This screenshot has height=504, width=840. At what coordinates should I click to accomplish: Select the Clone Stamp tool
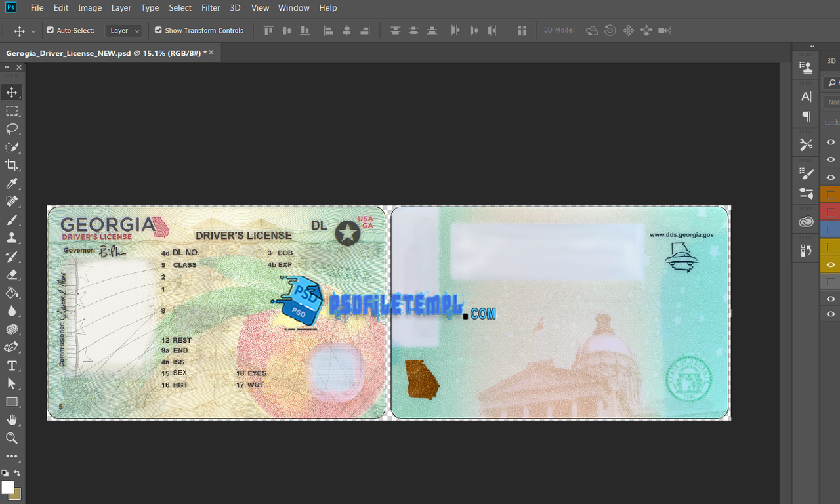[12, 238]
